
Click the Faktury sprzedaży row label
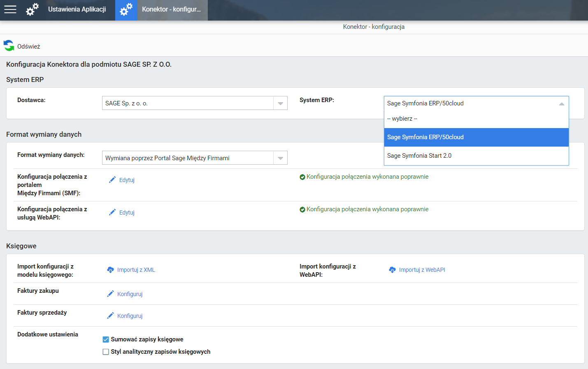42,313
